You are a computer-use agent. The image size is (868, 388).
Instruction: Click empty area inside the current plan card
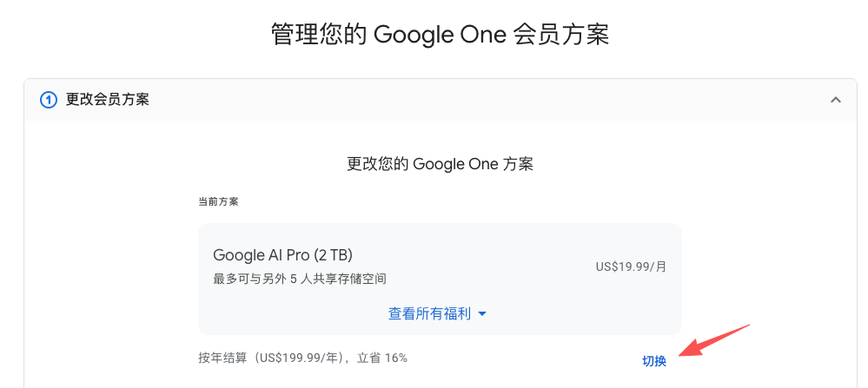498,238
